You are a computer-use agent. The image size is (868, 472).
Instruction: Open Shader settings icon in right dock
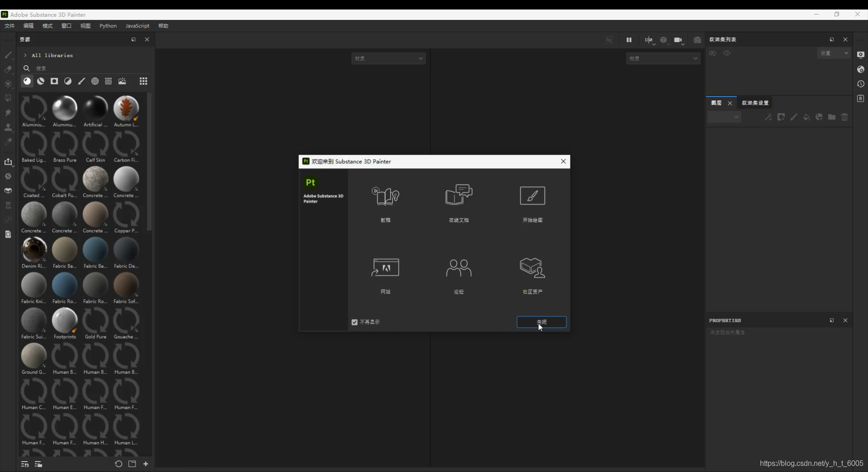point(861,69)
